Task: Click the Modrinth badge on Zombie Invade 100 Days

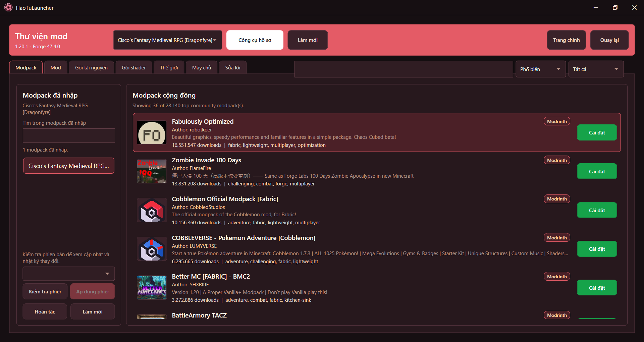Action: click(557, 160)
